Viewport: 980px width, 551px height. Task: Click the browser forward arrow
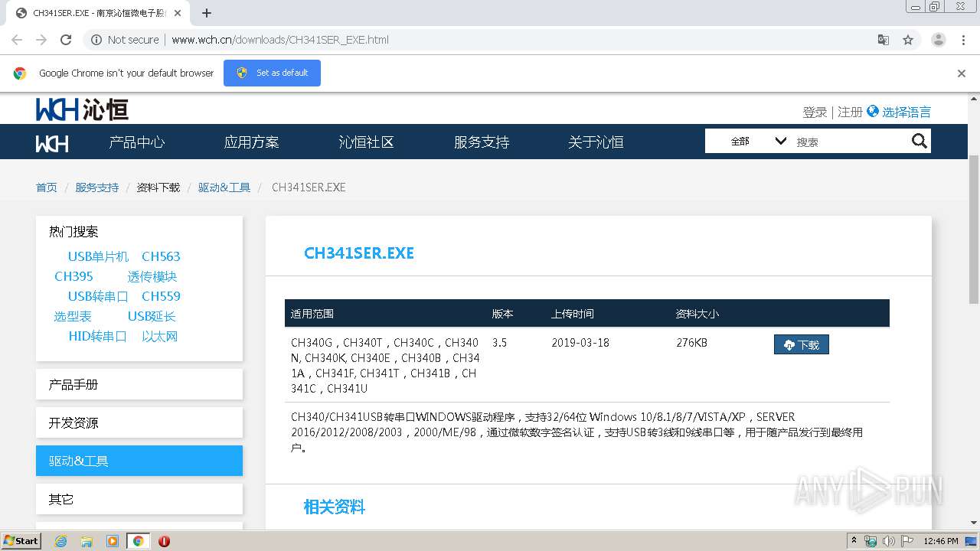pos(41,40)
